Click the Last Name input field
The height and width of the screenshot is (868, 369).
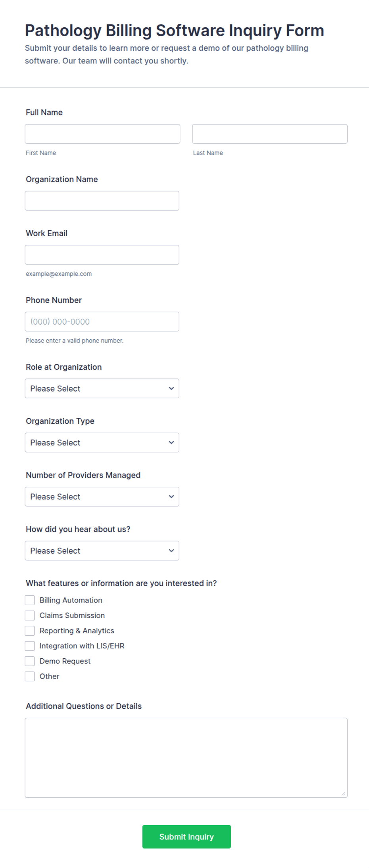point(270,134)
